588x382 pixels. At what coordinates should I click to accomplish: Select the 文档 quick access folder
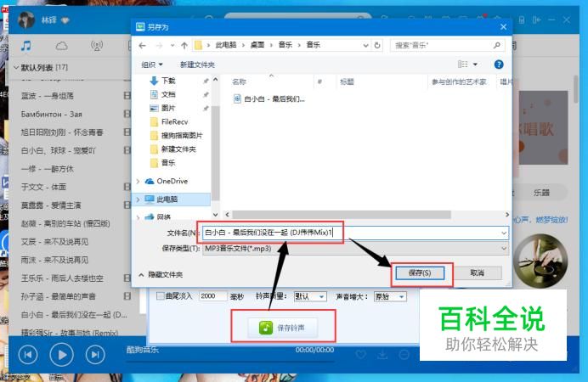coord(168,94)
